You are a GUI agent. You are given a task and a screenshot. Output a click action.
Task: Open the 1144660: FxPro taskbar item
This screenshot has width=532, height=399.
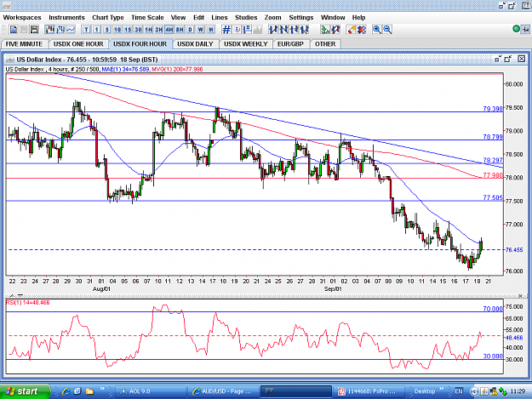click(368, 391)
